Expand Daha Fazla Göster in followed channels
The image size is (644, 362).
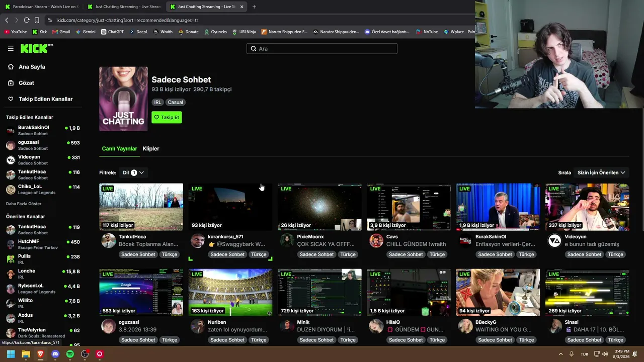(x=24, y=204)
